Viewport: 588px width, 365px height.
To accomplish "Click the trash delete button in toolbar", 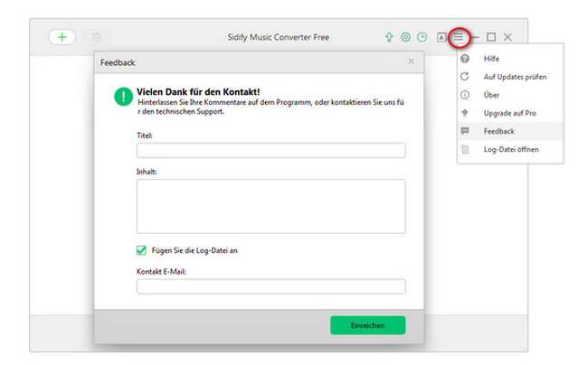I will coord(97,37).
